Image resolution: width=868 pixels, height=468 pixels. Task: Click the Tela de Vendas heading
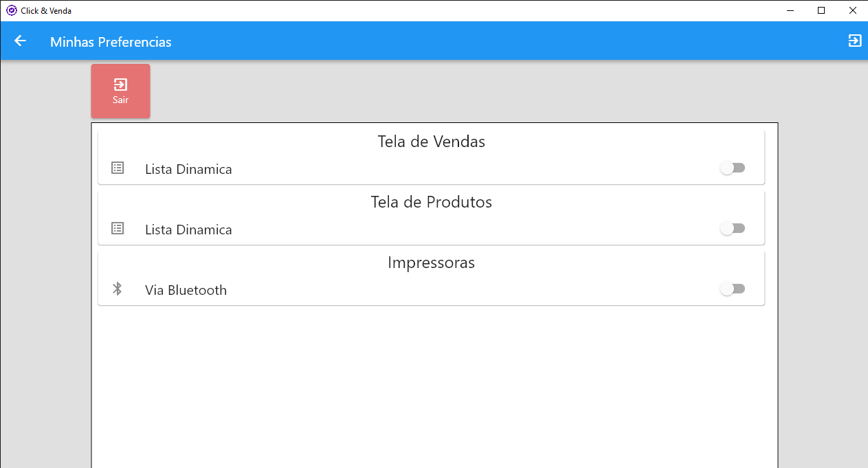[431, 142]
